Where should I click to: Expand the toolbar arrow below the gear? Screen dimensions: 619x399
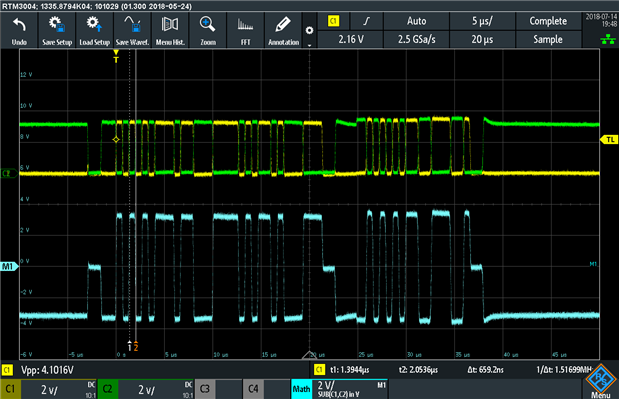(310, 45)
